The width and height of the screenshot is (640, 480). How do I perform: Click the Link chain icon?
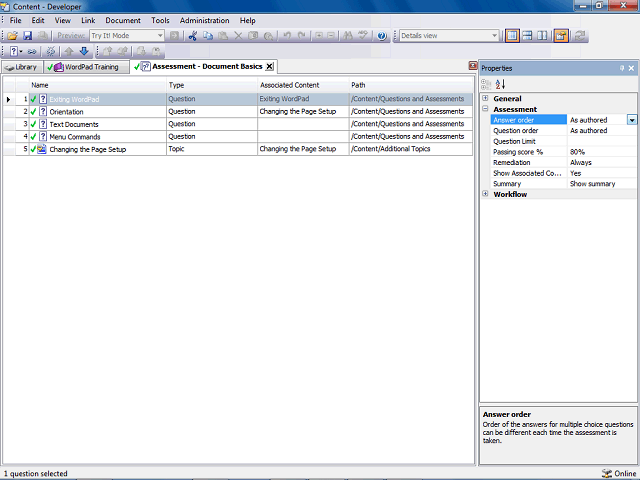point(32,51)
